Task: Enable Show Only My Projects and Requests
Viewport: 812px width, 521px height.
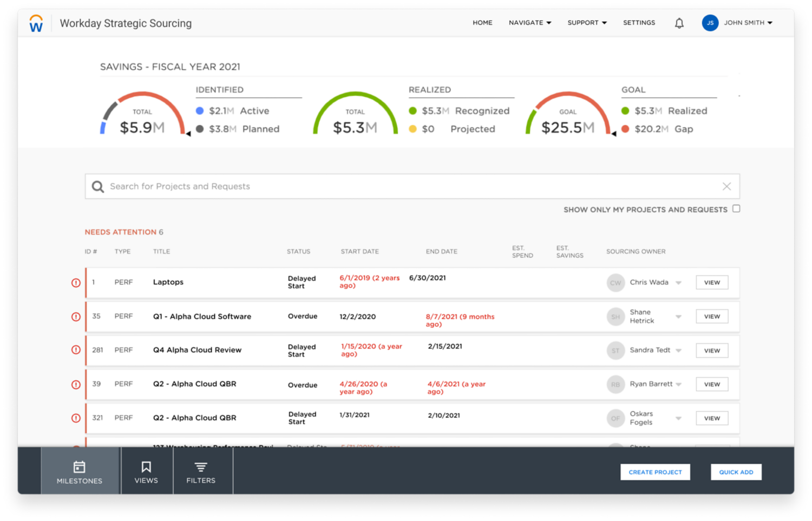Action: (736, 208)
